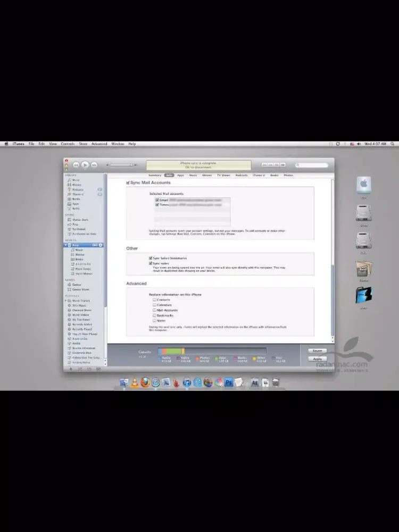Check Bookmarks under Replace information
The height and width of the screenshot is (532, 399).
154,315
